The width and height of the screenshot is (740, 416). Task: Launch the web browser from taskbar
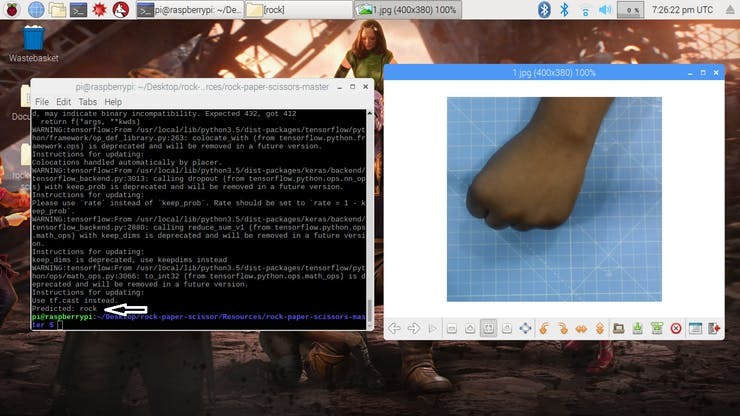pos(36,9)
